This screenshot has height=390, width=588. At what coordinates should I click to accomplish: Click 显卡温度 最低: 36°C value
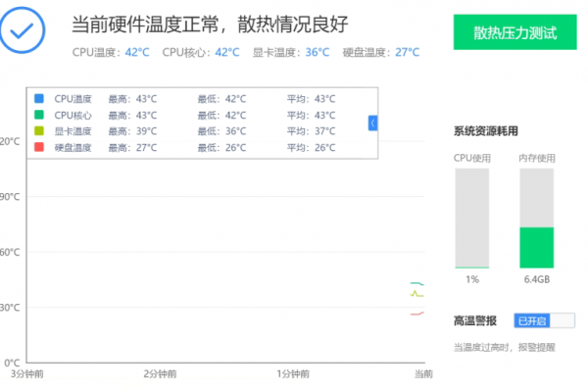(x=222, y=131)
